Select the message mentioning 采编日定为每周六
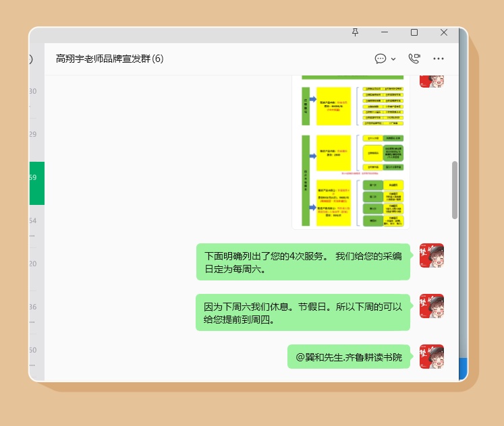This screenshot has width=504, height=426. tap(303, 262)
